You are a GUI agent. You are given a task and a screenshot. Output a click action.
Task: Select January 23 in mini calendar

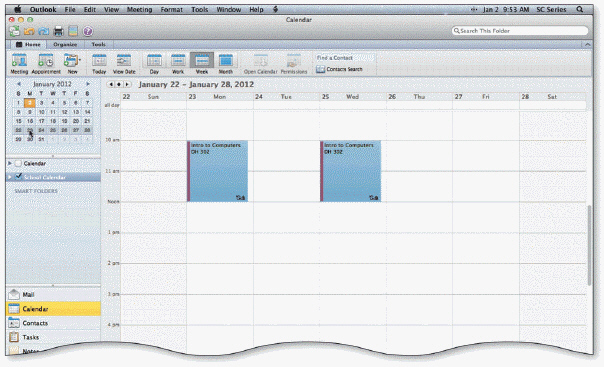(x=30, y=130)
